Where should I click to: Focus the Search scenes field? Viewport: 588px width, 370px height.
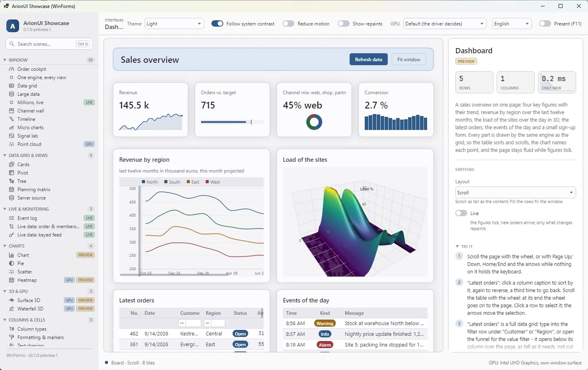pos(49,44)
